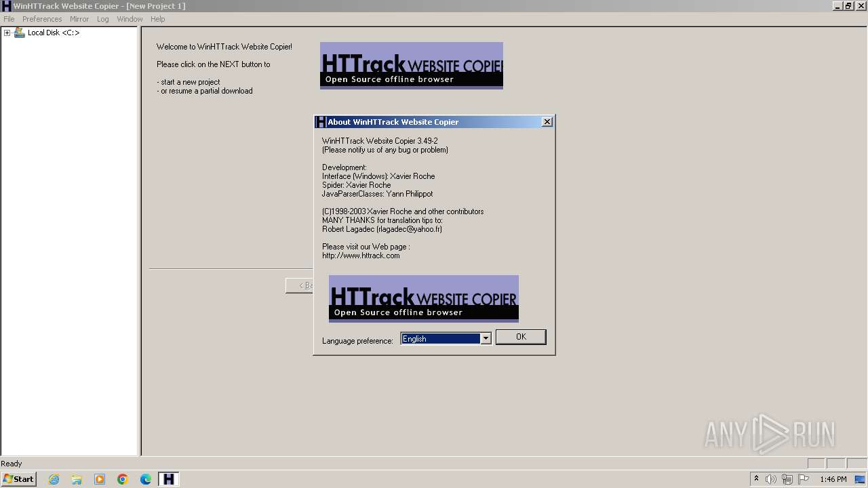The width and height of the screenshot is (868, 488).
Task: Select the Local Disk <C:> tree label
Action: [54, 33]
